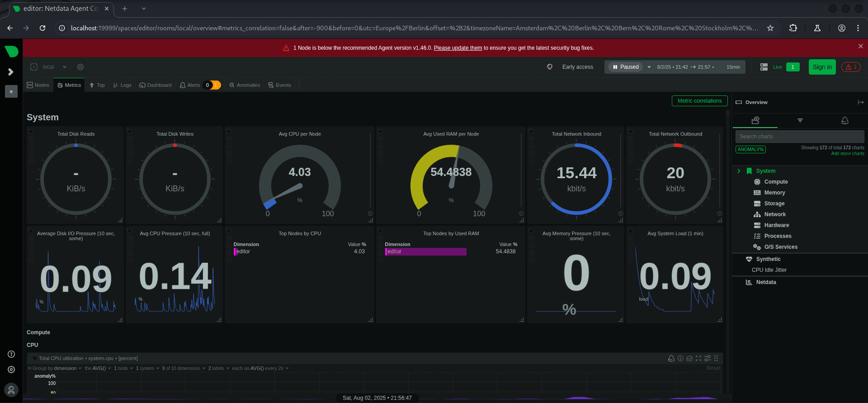Open the Dashboard tab
Image resolution: width=868 pixels, height=403 pixels.
[x=156, y=85]
